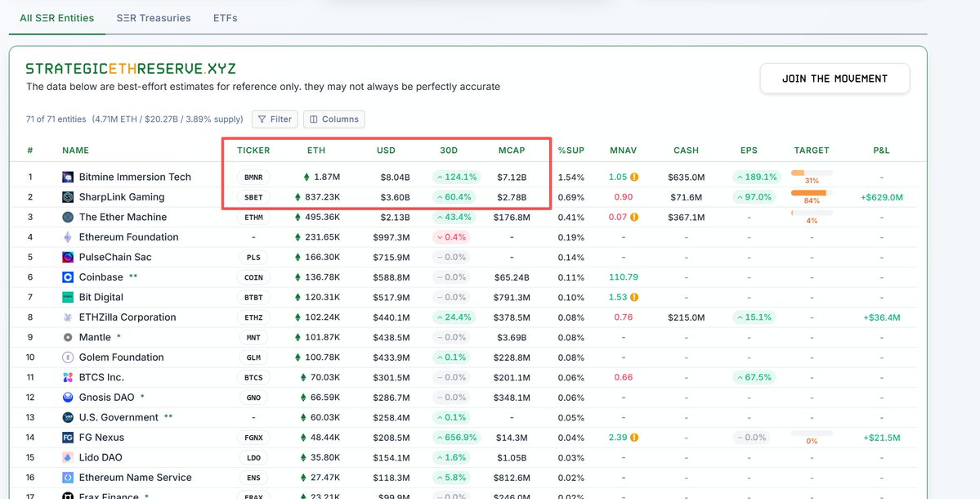The height and width of the screenshot is (499, 980).
Task: Click the 71 of 71 entities summary text
Action: tap(56, 119)
